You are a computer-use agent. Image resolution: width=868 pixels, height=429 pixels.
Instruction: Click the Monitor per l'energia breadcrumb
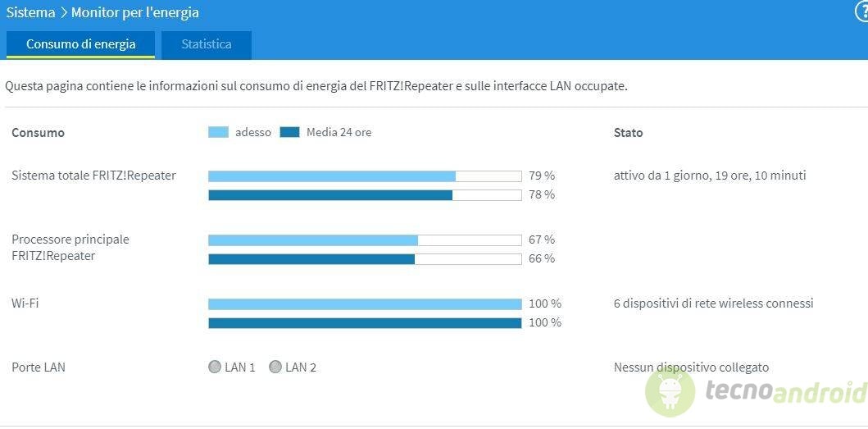coord(135,13)
